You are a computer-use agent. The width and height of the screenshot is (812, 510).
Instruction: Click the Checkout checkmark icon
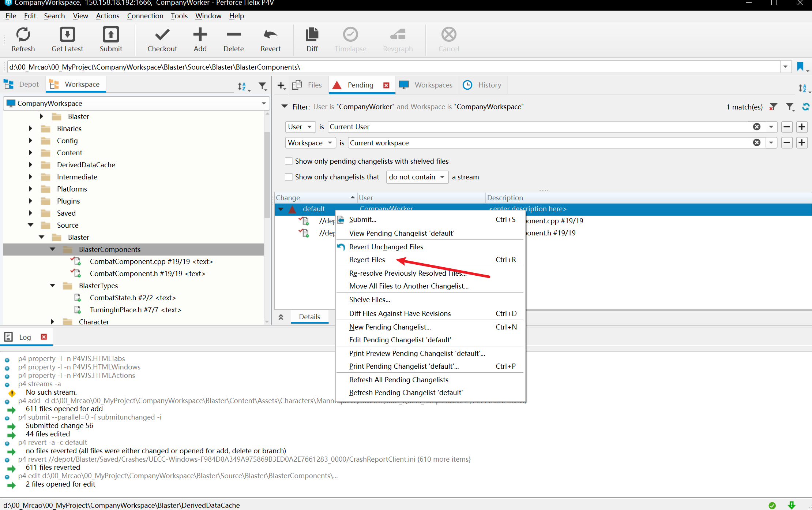(x=162, y=35)
